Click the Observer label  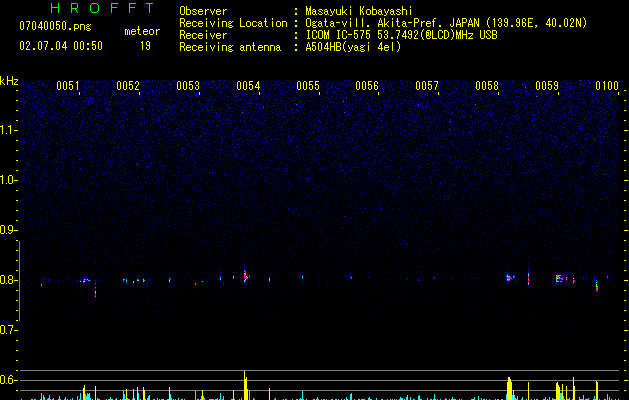pyautogui.click(x=203, y=11)
